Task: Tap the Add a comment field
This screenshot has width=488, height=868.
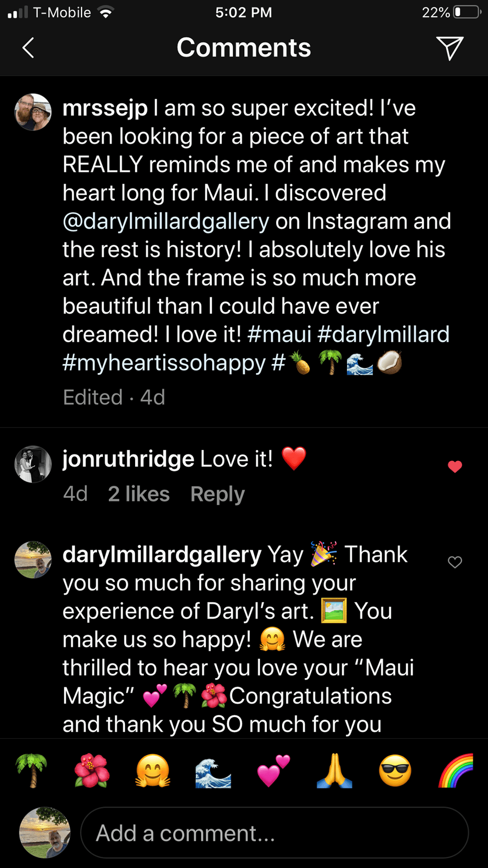Action: 274,833
